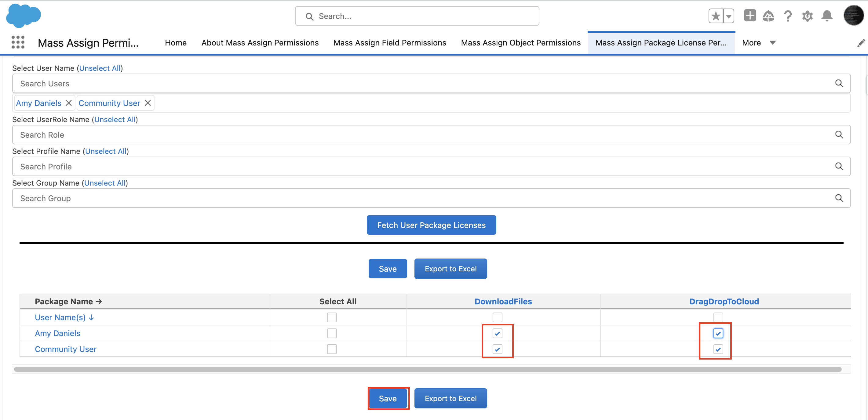Click Fetch User Package Licenses button
This screenshot has width=868, height=420.
431,225
